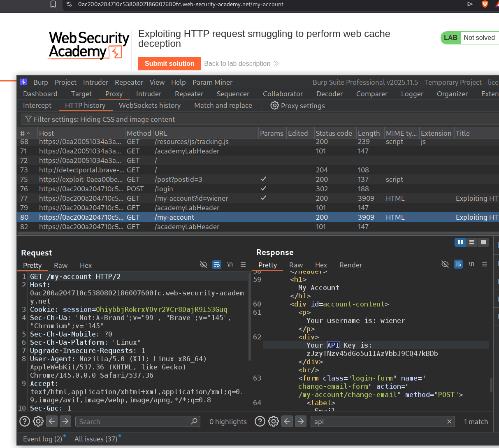Click the filter funnel icon in HTTP history
Viewport: 499px width, 448px height.
[x=28, y=119]
